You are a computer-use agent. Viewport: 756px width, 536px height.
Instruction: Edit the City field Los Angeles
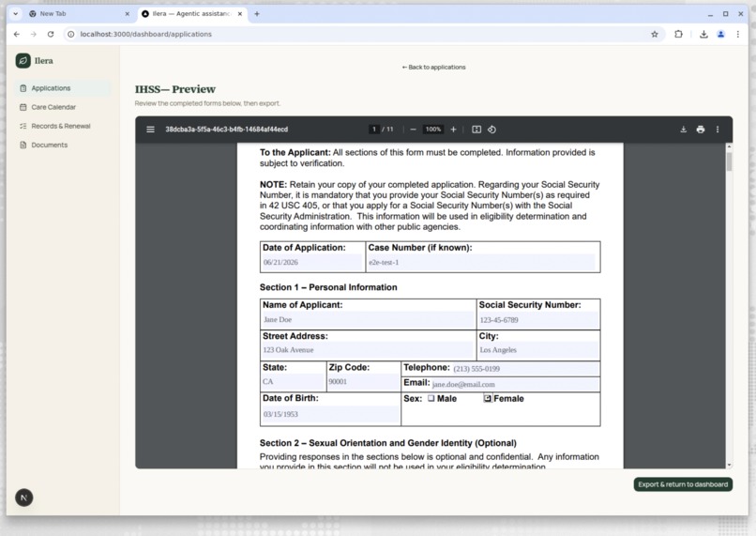(538, 350)
